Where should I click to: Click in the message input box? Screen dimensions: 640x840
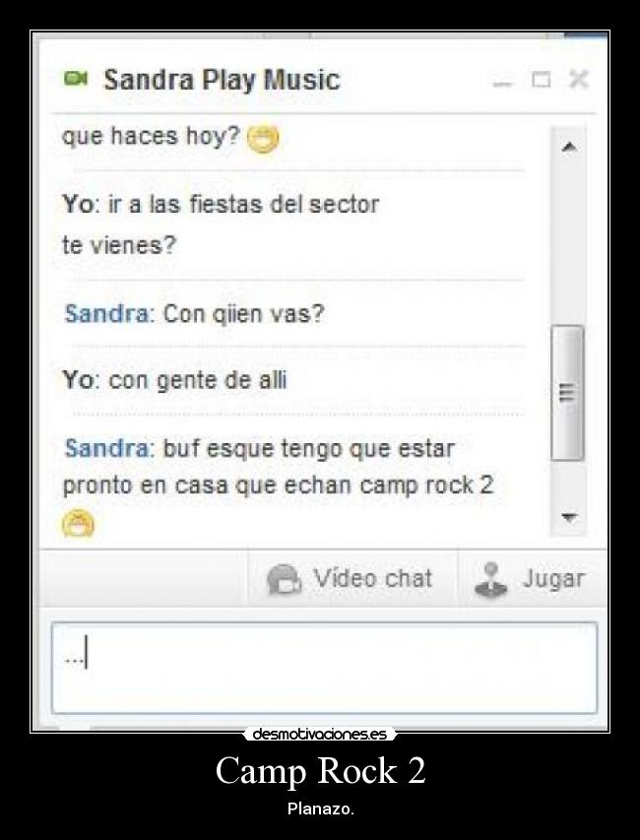(x=325, y=668)
